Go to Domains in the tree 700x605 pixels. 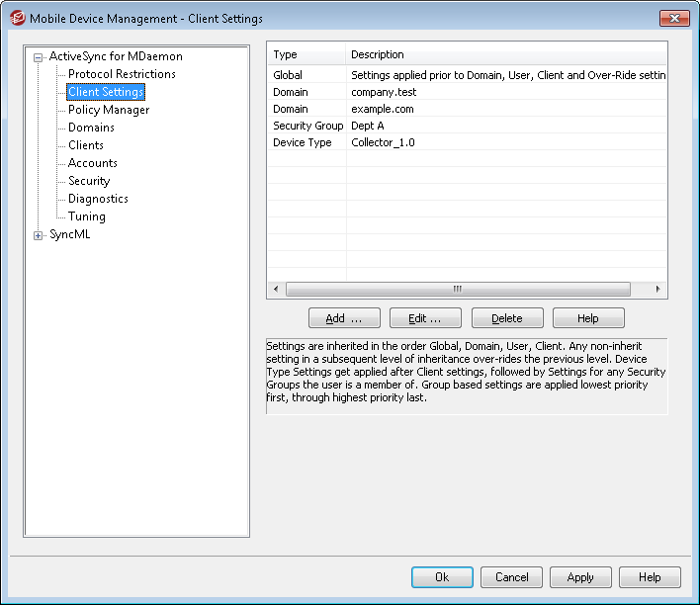coord(91,128)
